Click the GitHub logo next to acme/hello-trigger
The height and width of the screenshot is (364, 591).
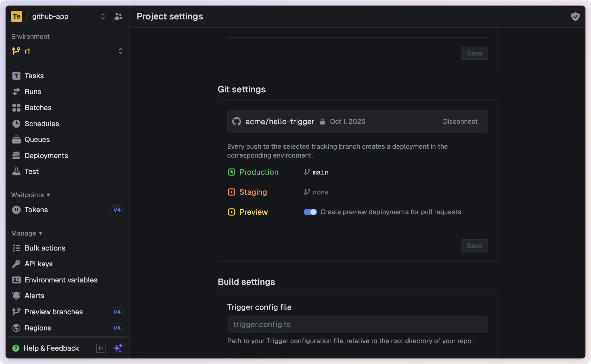pyautogui.click(x=236, y=122)
